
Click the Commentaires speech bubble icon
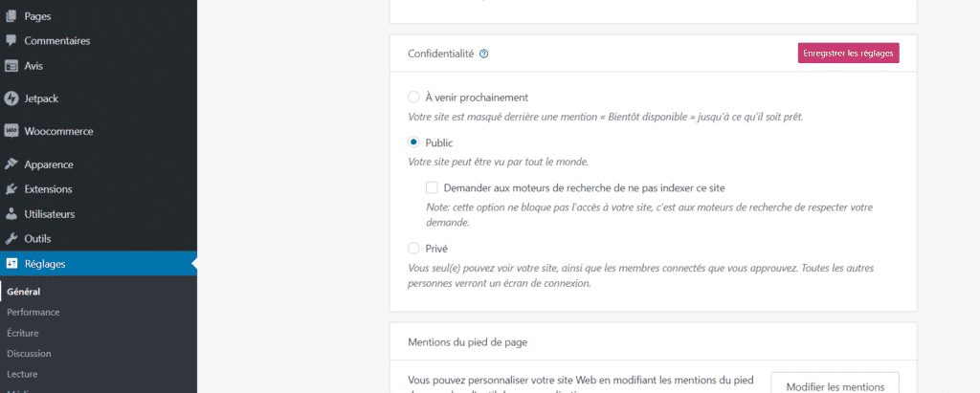click(11, 41)
